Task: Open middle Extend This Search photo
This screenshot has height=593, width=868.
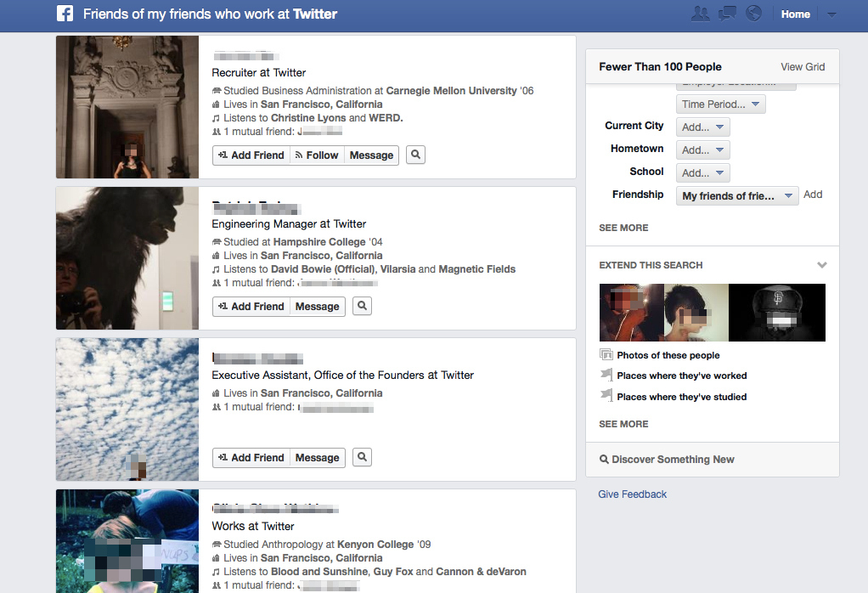Action: coord(696,313)
